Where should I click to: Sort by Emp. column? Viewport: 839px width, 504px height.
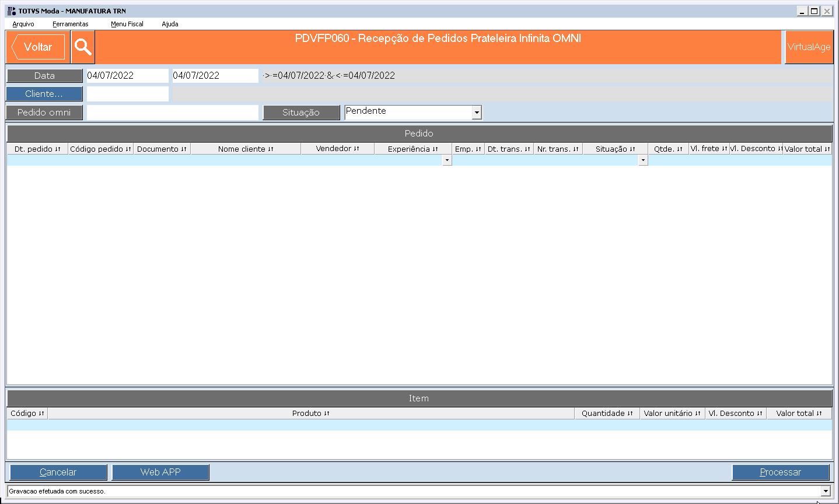pos(469,149)
